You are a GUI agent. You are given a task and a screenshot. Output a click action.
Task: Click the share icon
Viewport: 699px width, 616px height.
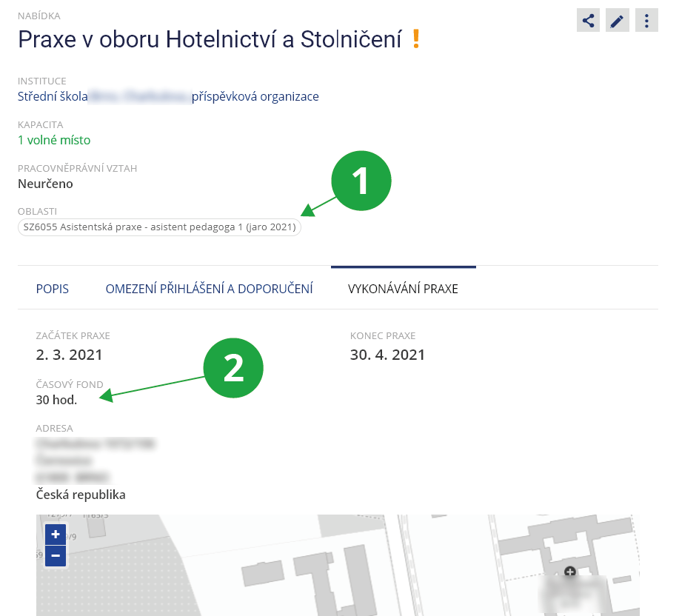(x=588, y=21)
